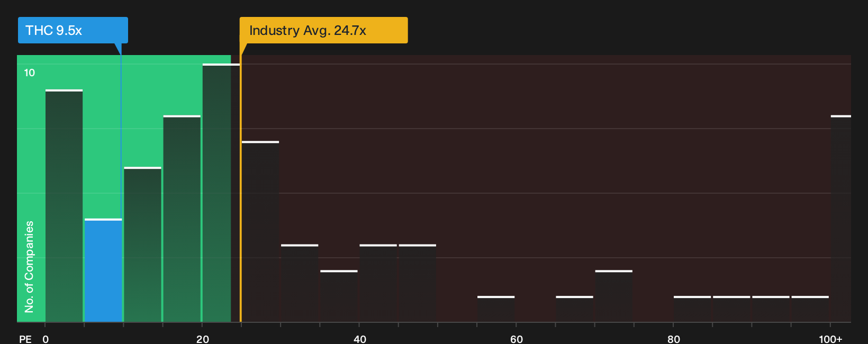
Task: Click the bar at PE 40-45
Action: tap(378, 283)
